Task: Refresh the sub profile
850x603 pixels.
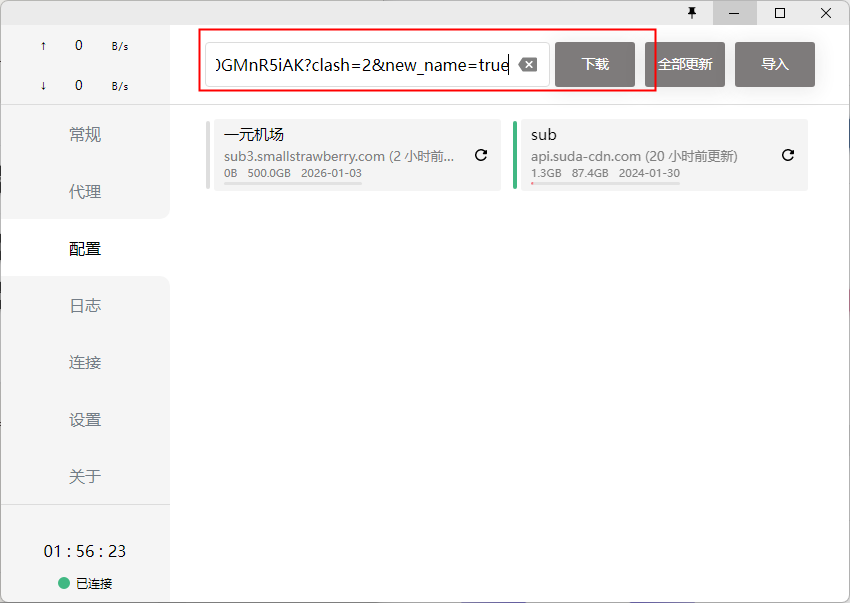Action: click(788, 155)
